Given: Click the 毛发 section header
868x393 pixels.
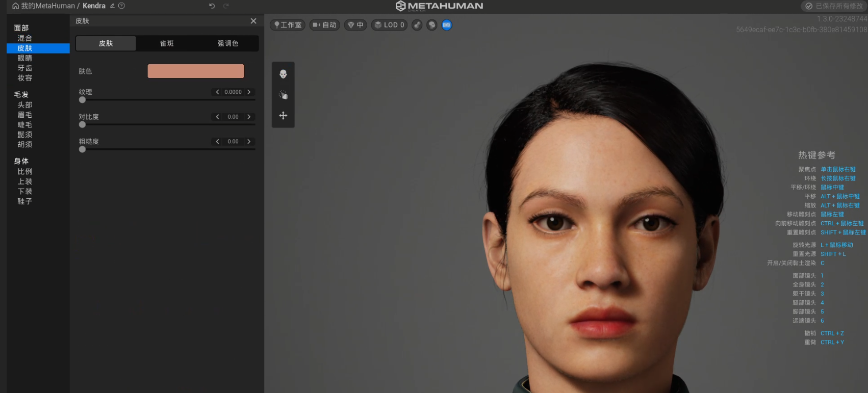Looking at the screenshot, I should point(21,95).
